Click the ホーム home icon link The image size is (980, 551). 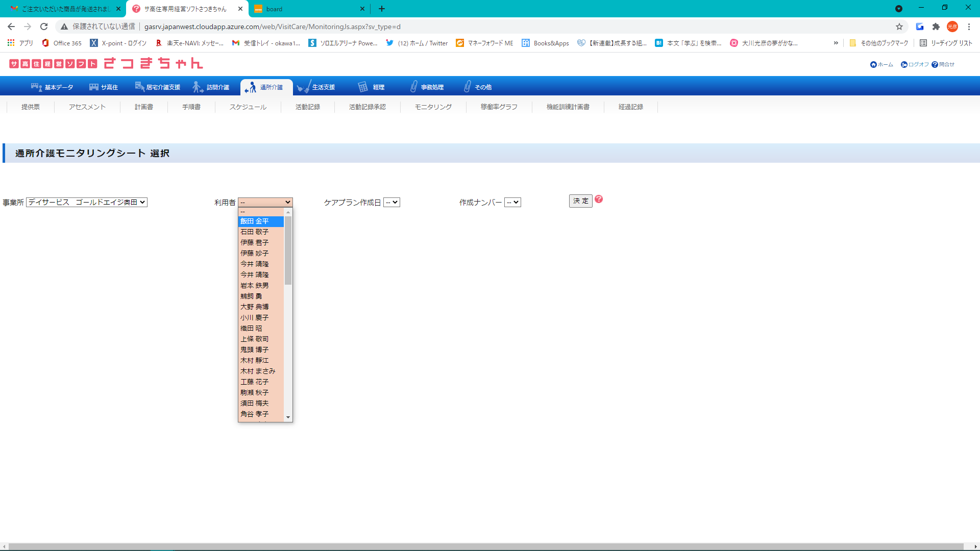tap(873, 65)
